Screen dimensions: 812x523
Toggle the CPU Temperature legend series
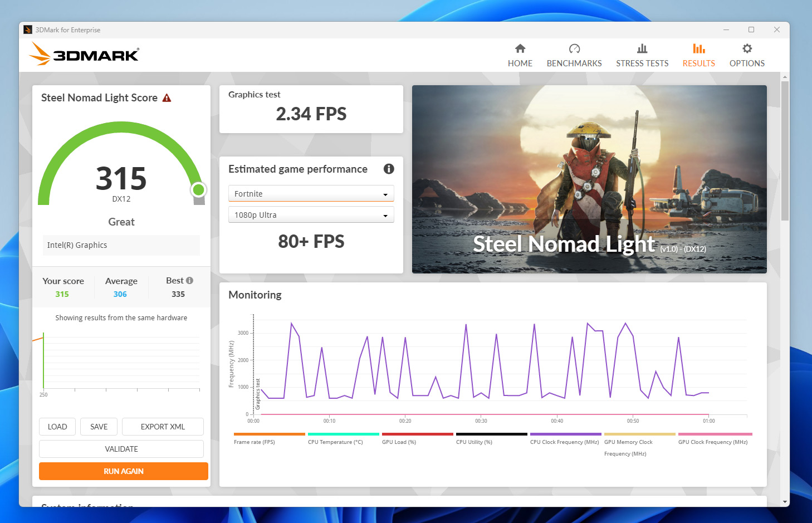click(335, 442)
